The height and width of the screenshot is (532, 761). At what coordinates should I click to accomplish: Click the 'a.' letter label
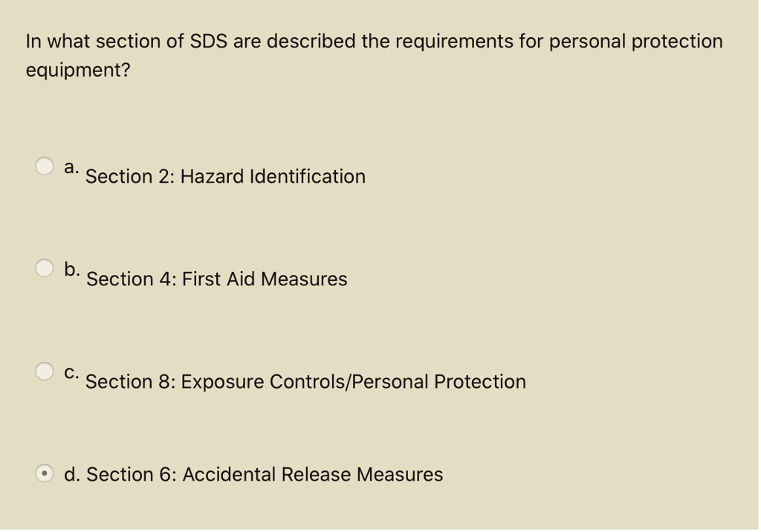click(x=71, y=166)
